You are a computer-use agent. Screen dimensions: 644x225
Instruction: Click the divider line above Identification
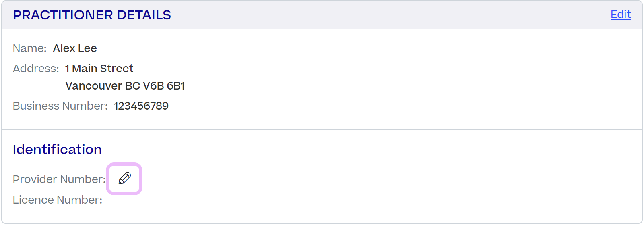click(x=322, y=129)
